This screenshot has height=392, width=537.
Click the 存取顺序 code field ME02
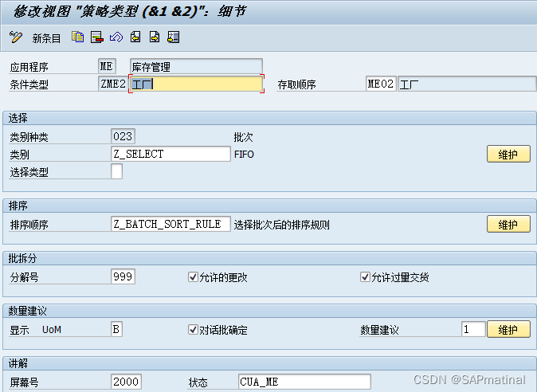[381, 84]
